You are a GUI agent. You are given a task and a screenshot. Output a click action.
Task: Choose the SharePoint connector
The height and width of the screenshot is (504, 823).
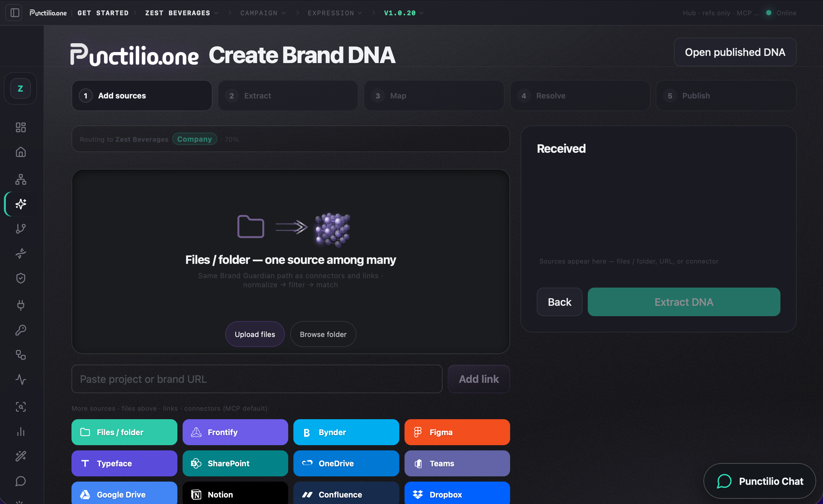235,463
